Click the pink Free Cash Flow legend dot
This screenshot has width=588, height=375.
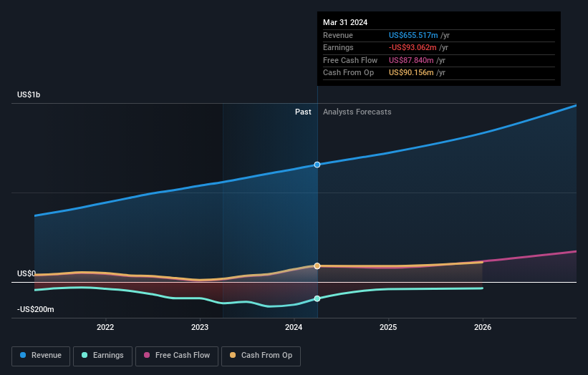[x=147, y=355]
